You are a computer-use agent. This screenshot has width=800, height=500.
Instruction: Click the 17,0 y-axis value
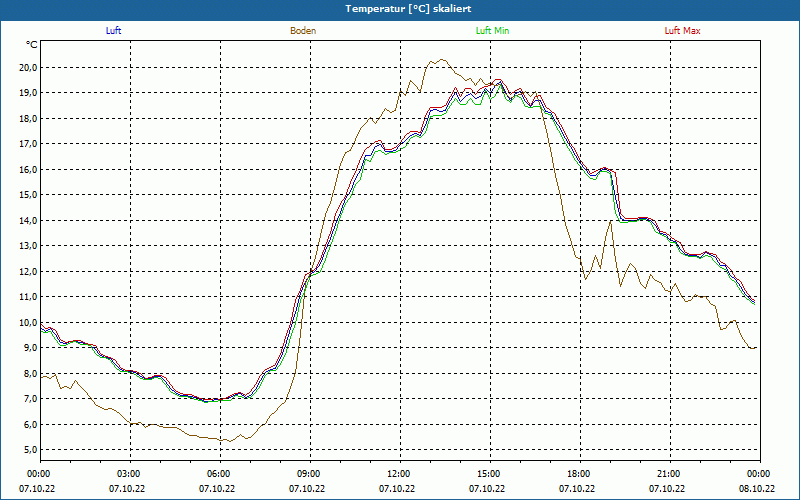[29, 144]
